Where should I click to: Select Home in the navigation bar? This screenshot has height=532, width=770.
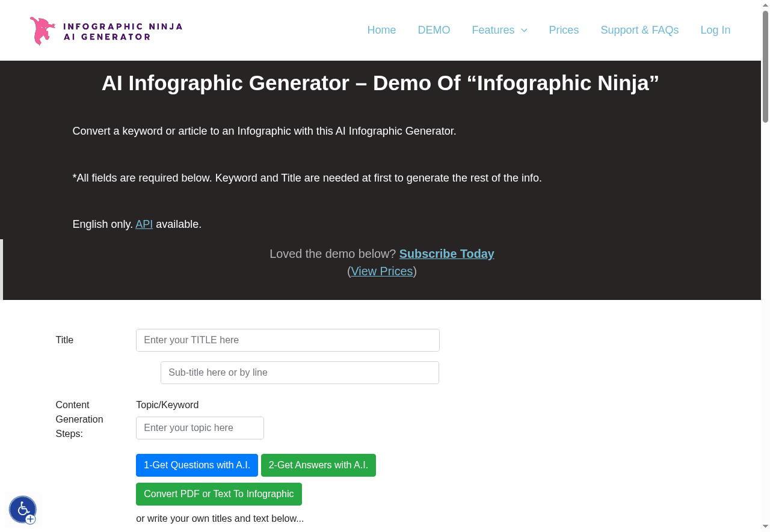pos(381,30)
